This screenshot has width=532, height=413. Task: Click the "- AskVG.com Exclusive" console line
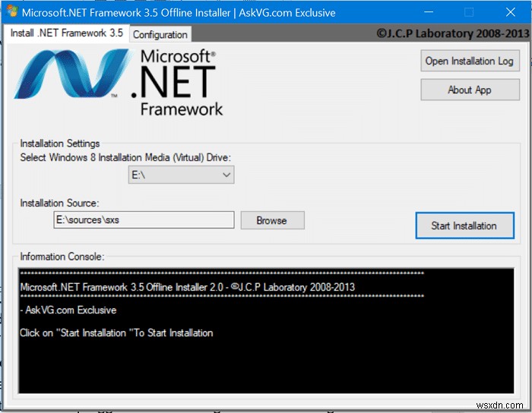(x=68, y=310)
